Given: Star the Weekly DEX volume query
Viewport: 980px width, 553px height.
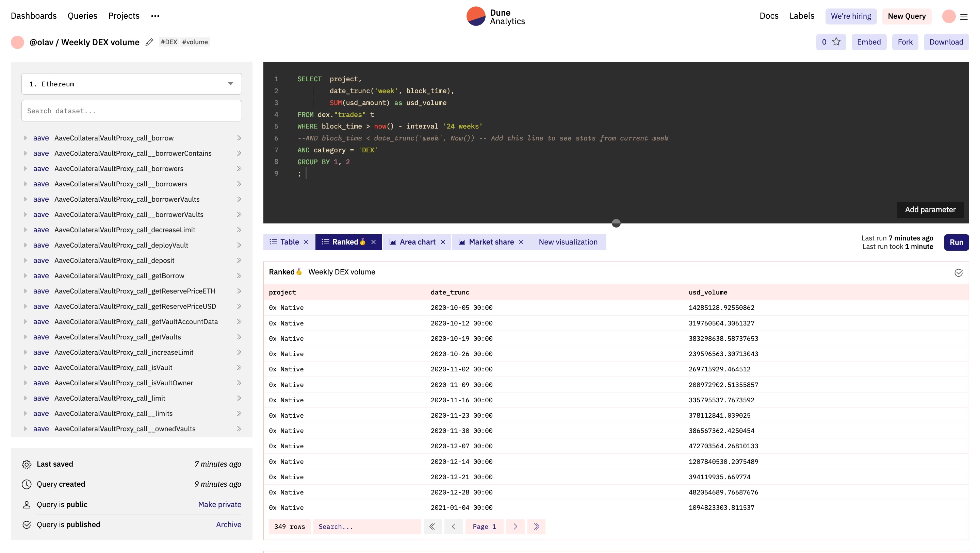Looking at the screenshot, I should click(831, 42).
